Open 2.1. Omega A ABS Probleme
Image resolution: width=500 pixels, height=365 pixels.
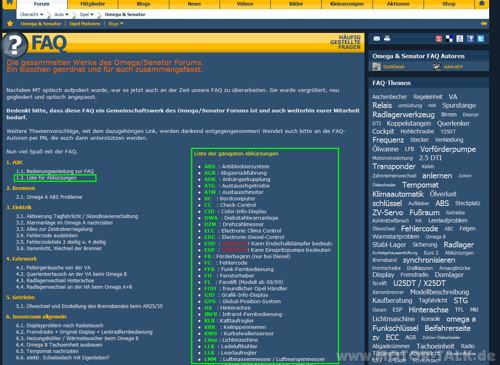pos(49,197)
